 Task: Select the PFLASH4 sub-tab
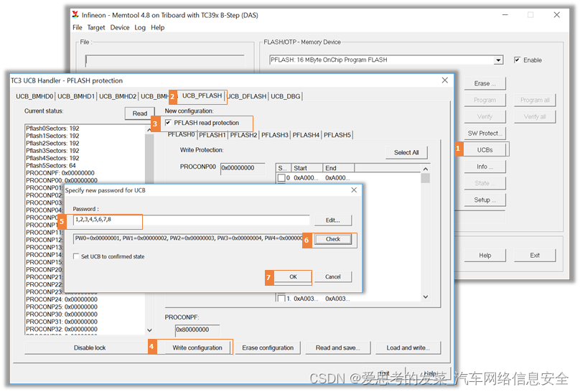tap(306, 135)
